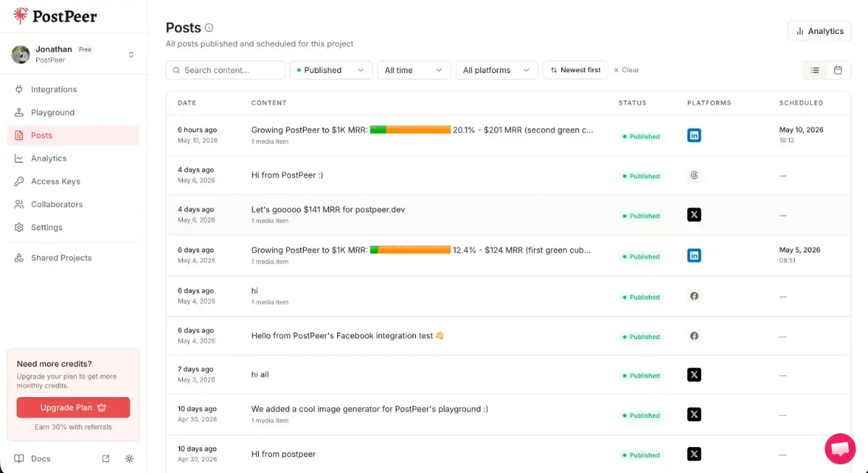Click Jonathan's profile avatar
Viewport: 868px width, 473px height.
(21, 54)
